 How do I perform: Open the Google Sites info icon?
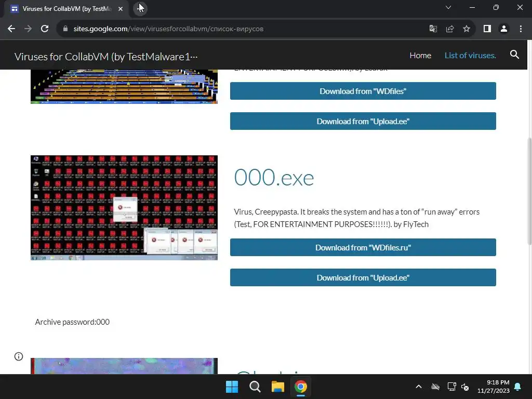(x=19, y=356)
